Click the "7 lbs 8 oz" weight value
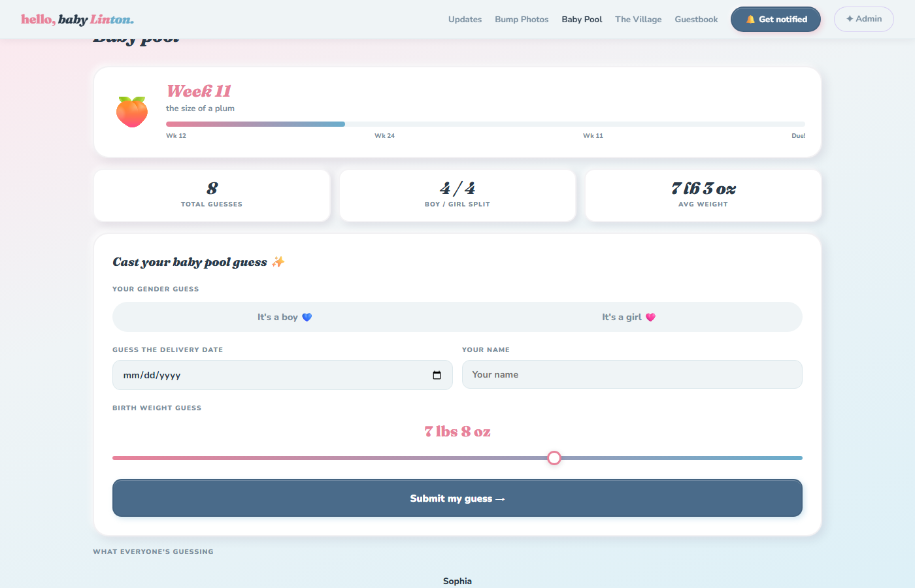Image resolution: width=915 pixels, height=588 pixels. 457,431
